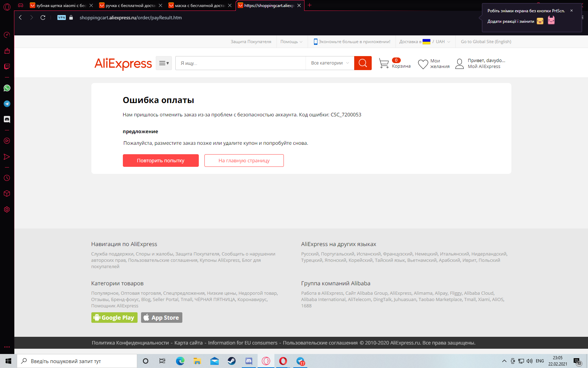The image size is (588, 368).
Task: Open the App Store download badge
Action: click(162, 318)
